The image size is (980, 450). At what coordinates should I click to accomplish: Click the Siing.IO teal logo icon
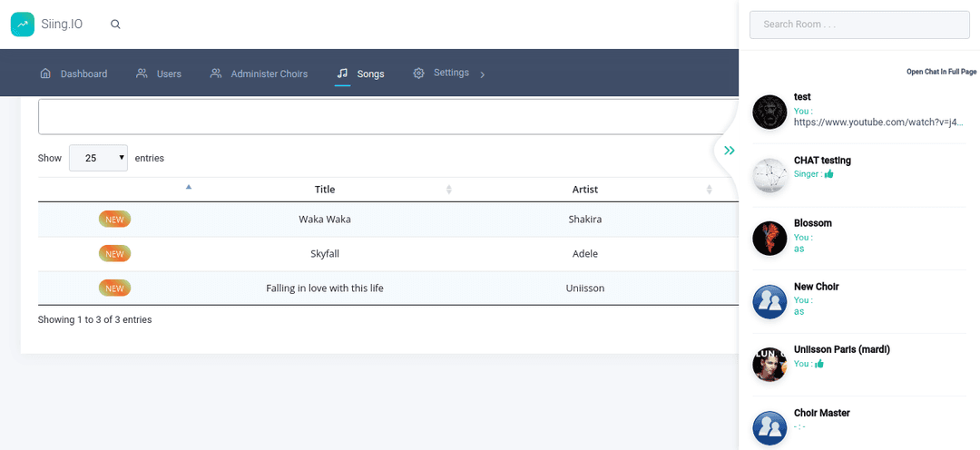pyautogui.click(x=23, y=24)
